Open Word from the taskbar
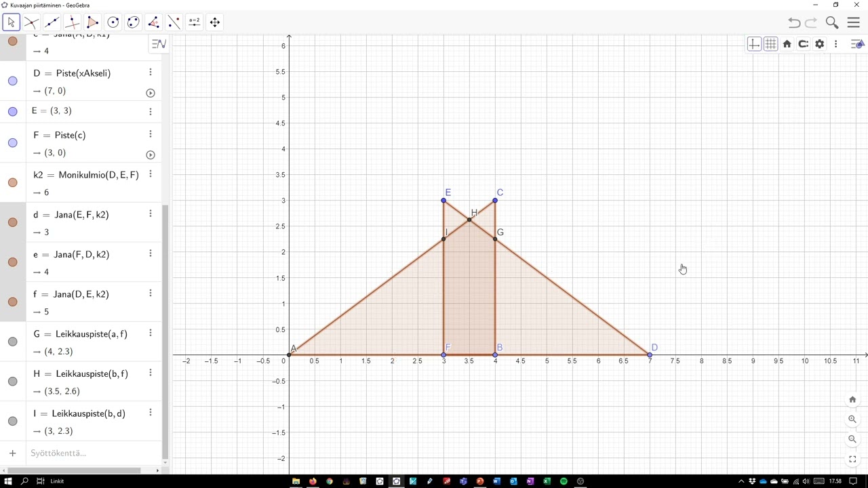Screen dimensions: 868x488 (496, 481)
